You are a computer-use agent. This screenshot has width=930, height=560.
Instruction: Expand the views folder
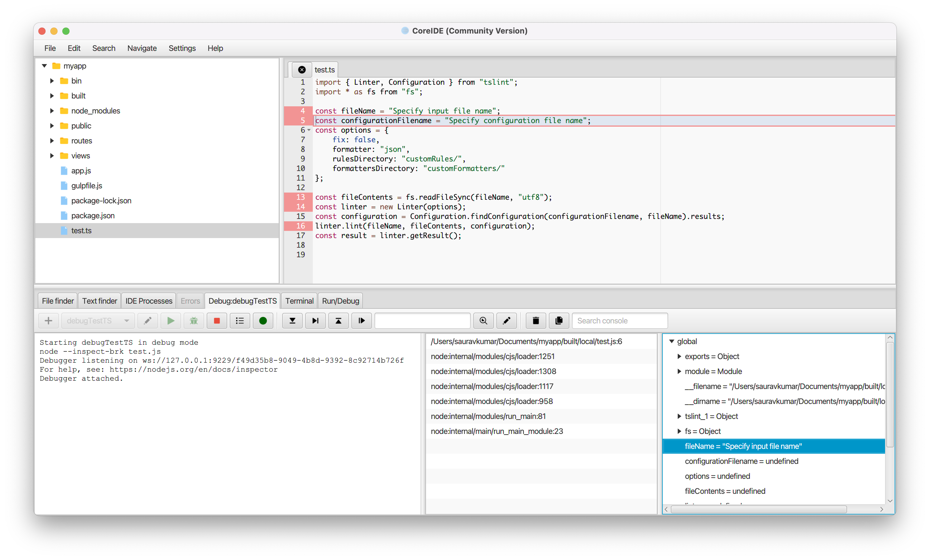[x=52, y=156]
